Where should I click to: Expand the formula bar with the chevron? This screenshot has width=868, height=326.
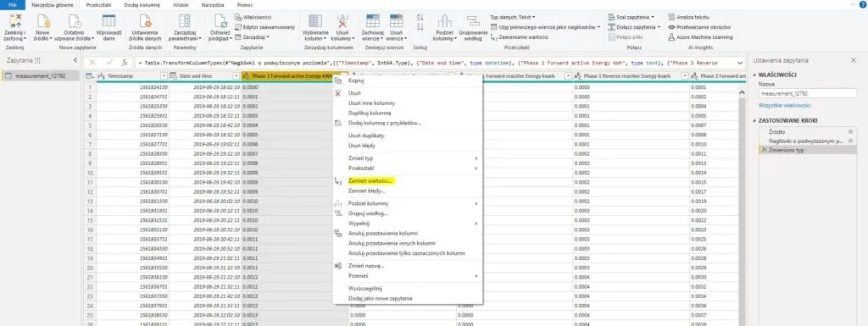tap(740, 63)
